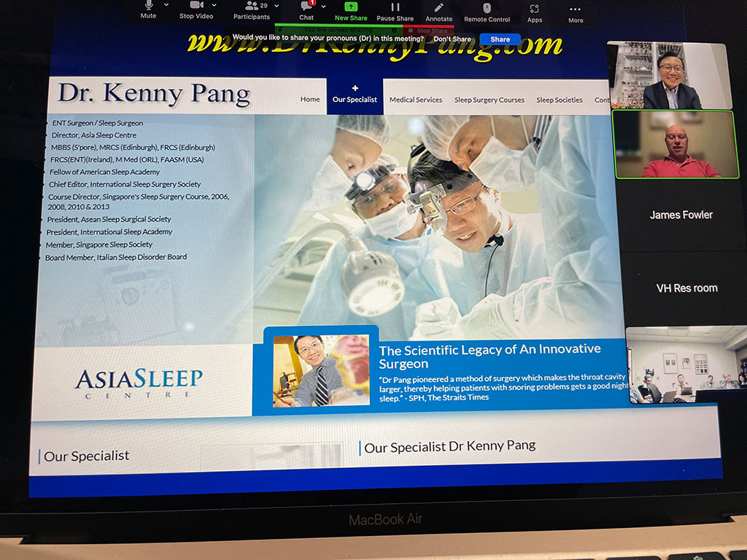Click 'Board Member, Italian Sleep Disorder Board' line
747x560 pixels.
[116, 257]
